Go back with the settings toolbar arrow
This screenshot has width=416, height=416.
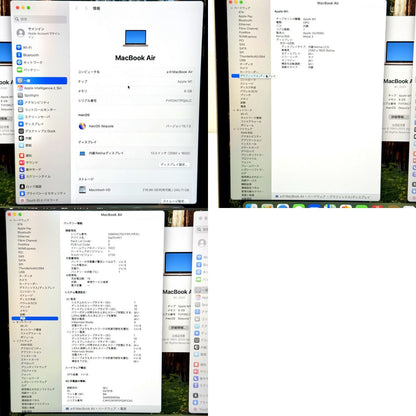(x=77, y=8)
